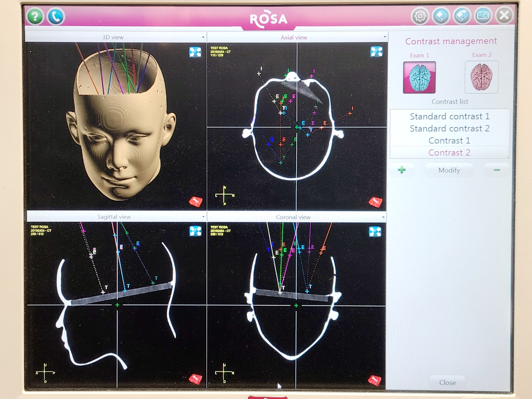Open the 3D view dropdown
The width and height of the screenshot is (532, 399).
point(203,37)
